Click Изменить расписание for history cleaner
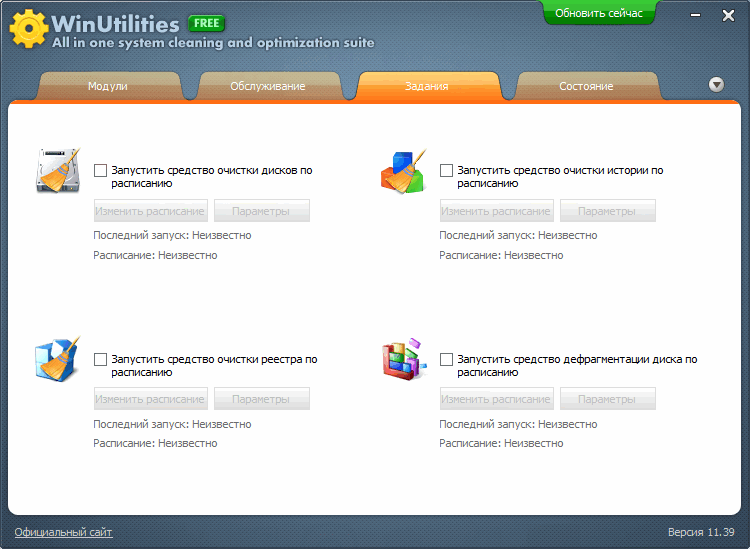 coord(496,211)
